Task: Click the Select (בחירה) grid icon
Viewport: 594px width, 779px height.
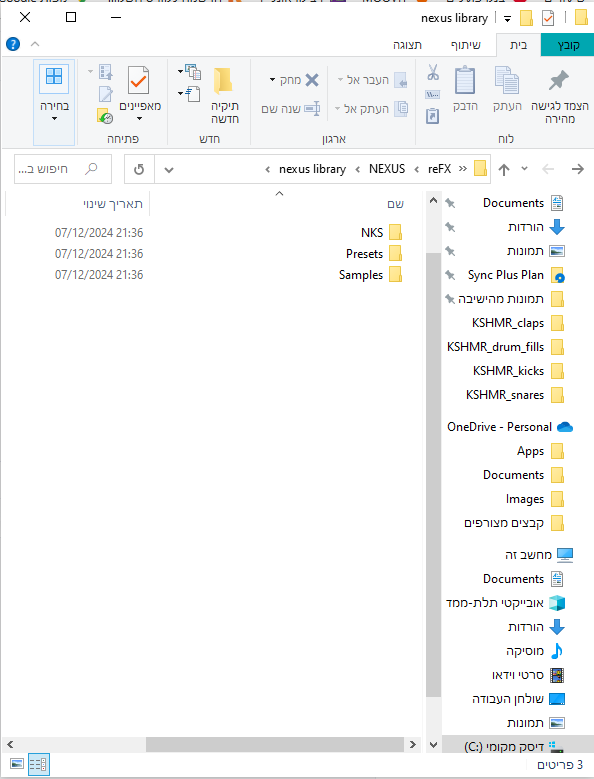Action: pos(54,77)
